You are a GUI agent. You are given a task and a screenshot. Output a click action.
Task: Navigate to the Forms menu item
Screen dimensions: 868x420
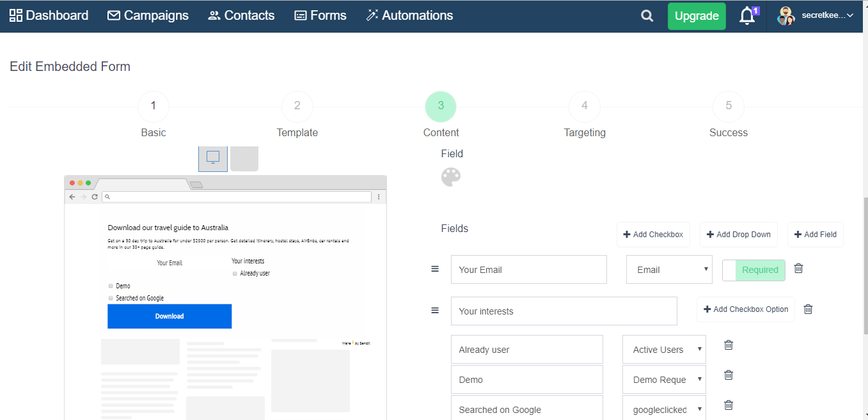(320, 15)
